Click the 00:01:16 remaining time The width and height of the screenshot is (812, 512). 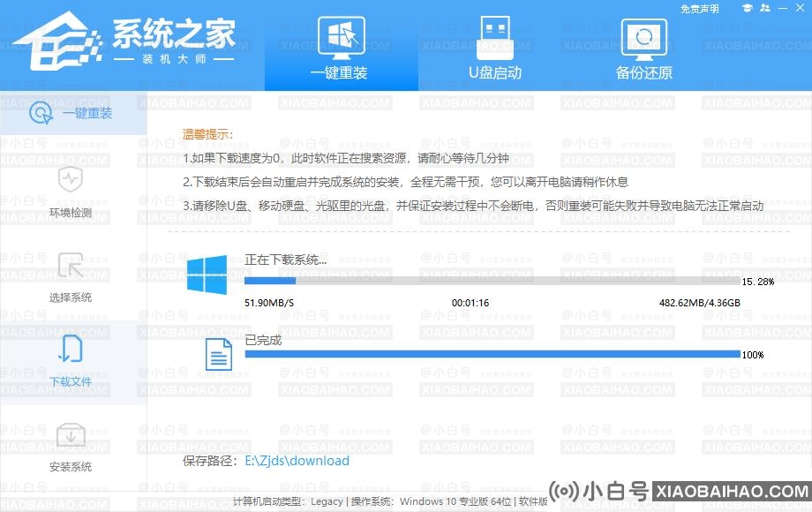click(470, 303)
